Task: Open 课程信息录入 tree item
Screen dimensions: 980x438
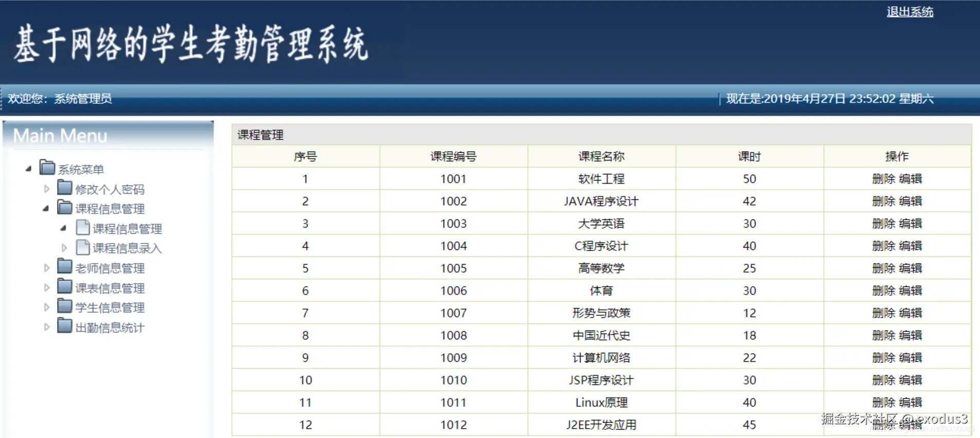Action: [127, 248]
